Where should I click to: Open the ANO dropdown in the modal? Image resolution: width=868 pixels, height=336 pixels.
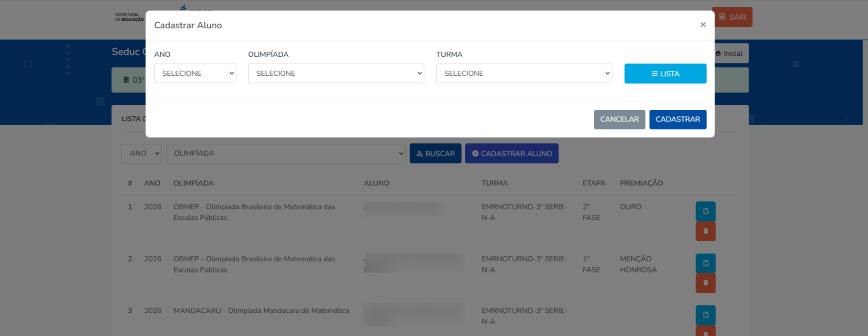pos(195,73)
